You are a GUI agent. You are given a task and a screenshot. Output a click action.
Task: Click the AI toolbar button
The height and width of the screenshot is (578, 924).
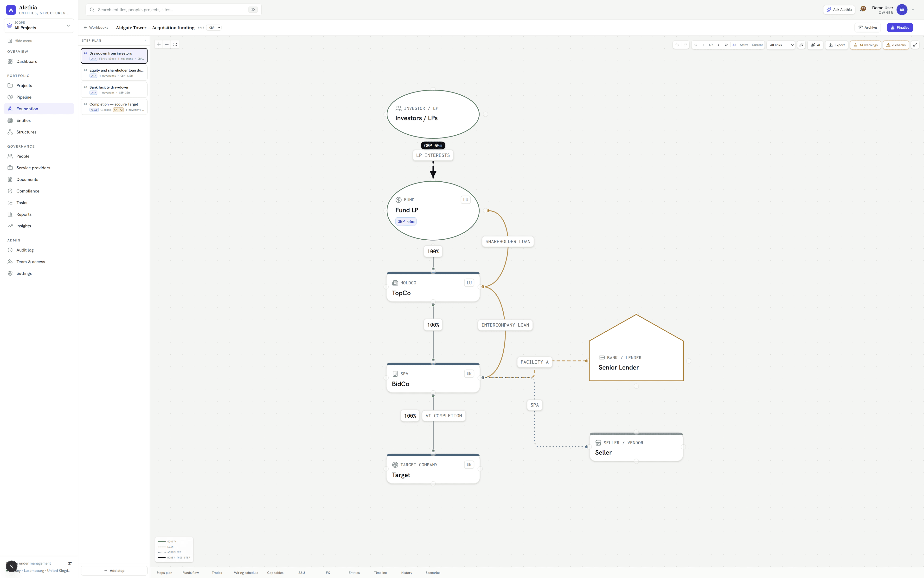tap(815, 45)
